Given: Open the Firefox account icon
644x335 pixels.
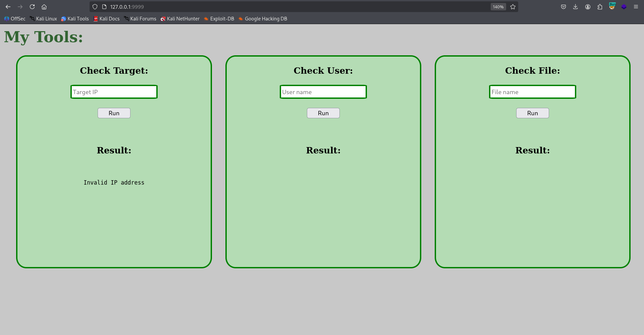Looking at the screenshot, I should point(588,7).
